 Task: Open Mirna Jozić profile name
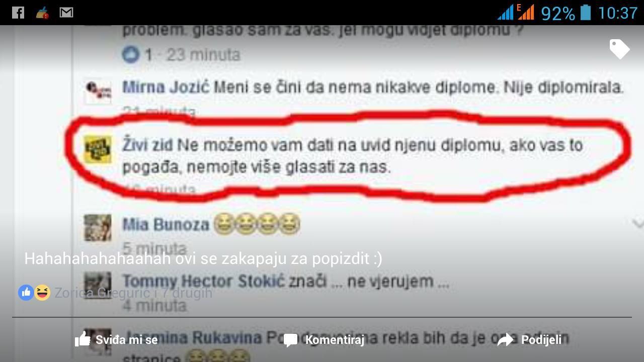[166, 87]
